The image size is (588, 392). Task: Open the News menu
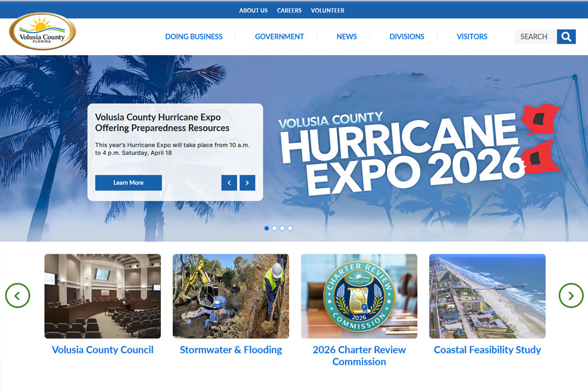(x=346, y=37)
